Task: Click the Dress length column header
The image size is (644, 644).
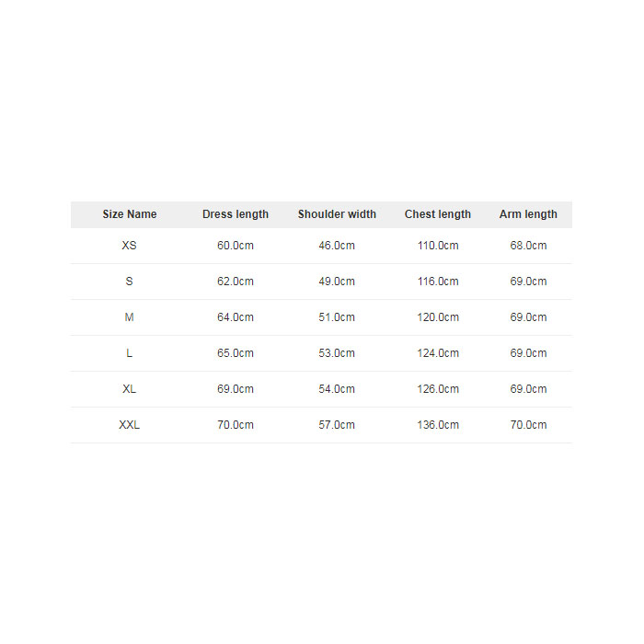Action: pyautogui.click(x=236, y=214)
